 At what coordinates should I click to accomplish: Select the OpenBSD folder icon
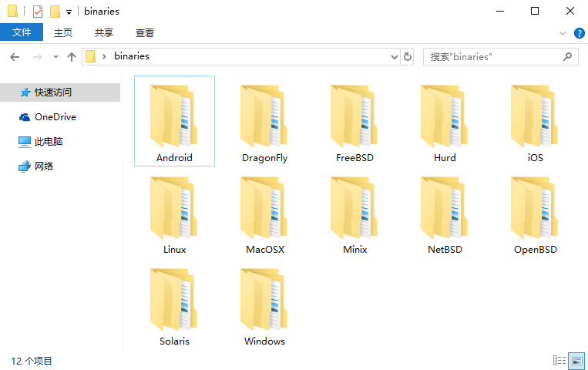pyautogui.click(x=534, y=208)
